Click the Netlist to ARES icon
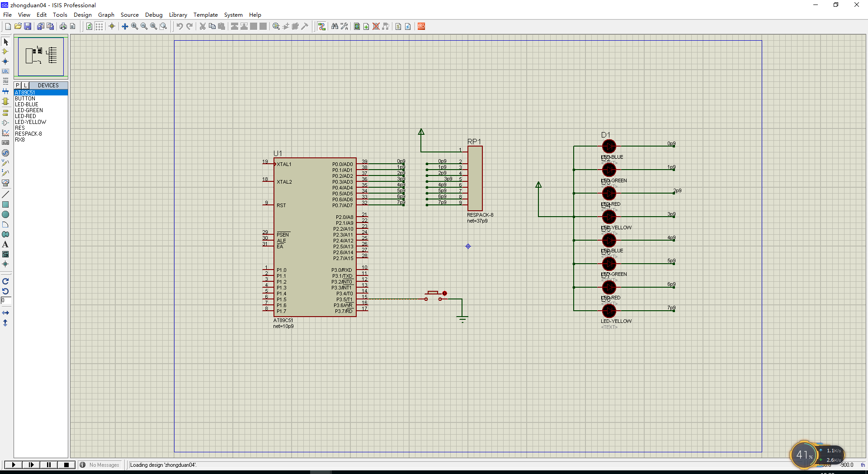Screen dimensions: 868x474 click(421, 26)
